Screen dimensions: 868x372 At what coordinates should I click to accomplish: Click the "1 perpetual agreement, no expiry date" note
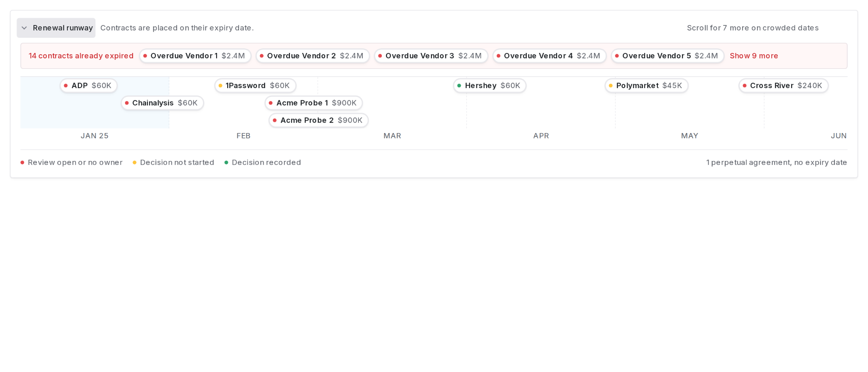(776, 163)
